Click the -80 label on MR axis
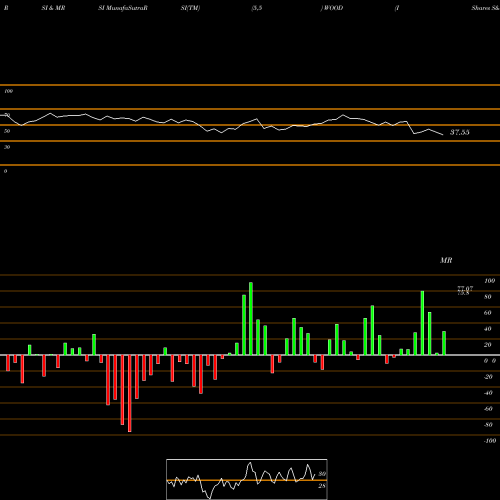Image resolution: width=500 pixels, height=500 pixels. 488,425
